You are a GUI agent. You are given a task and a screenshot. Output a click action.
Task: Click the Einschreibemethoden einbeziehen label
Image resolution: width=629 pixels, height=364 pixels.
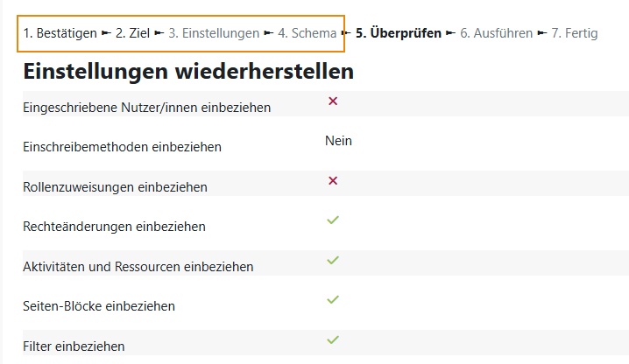tap(122, 147)
